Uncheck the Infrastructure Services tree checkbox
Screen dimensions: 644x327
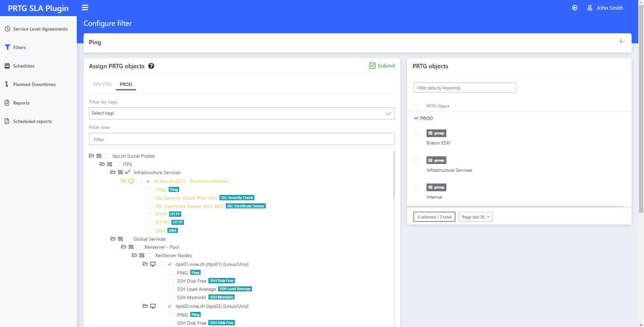pos(128,172)
